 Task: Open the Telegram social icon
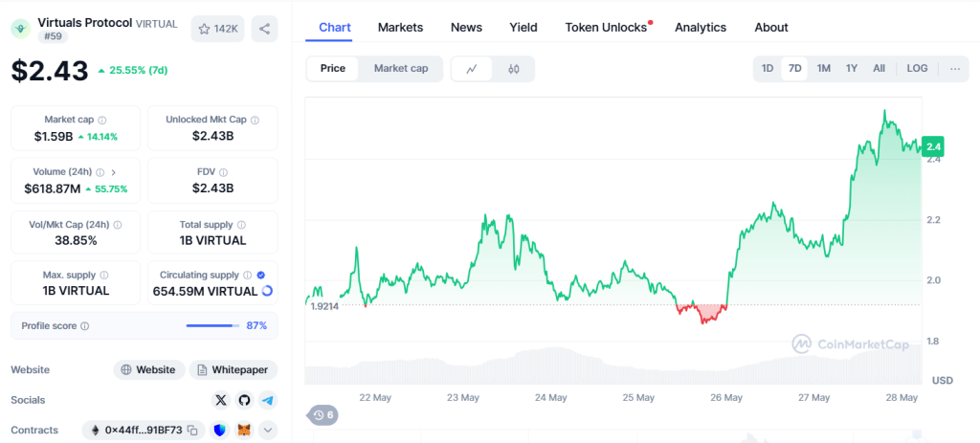click(267, 400)
